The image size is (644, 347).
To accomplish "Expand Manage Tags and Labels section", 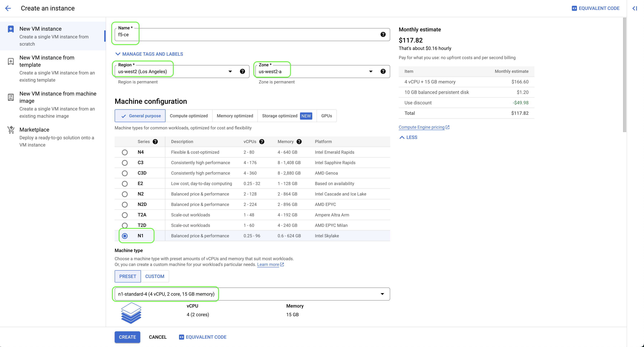I will click(149, 54).
